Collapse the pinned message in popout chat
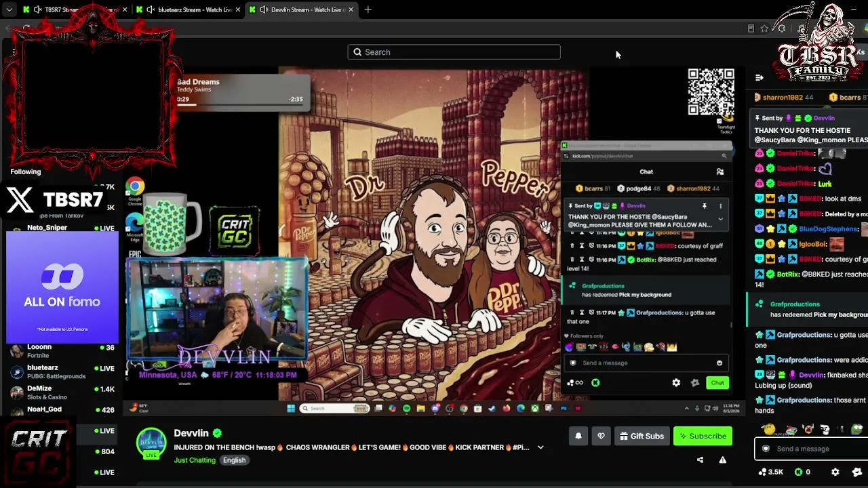The image size is (868, 488). click(721, 219)
